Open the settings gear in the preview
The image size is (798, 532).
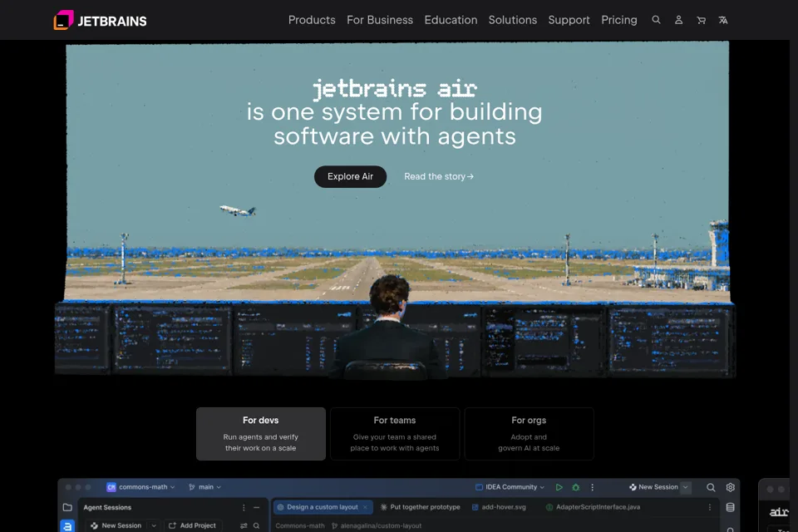point(731,487)
